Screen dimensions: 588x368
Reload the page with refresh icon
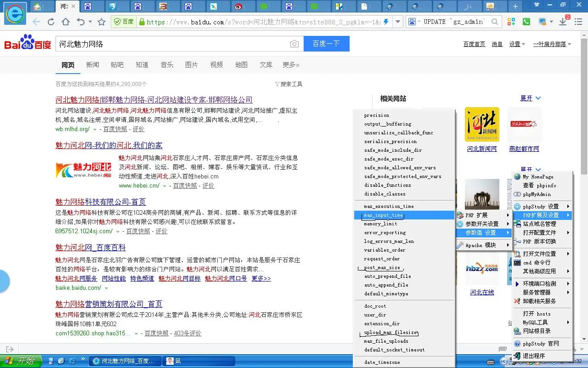(51, 22)
